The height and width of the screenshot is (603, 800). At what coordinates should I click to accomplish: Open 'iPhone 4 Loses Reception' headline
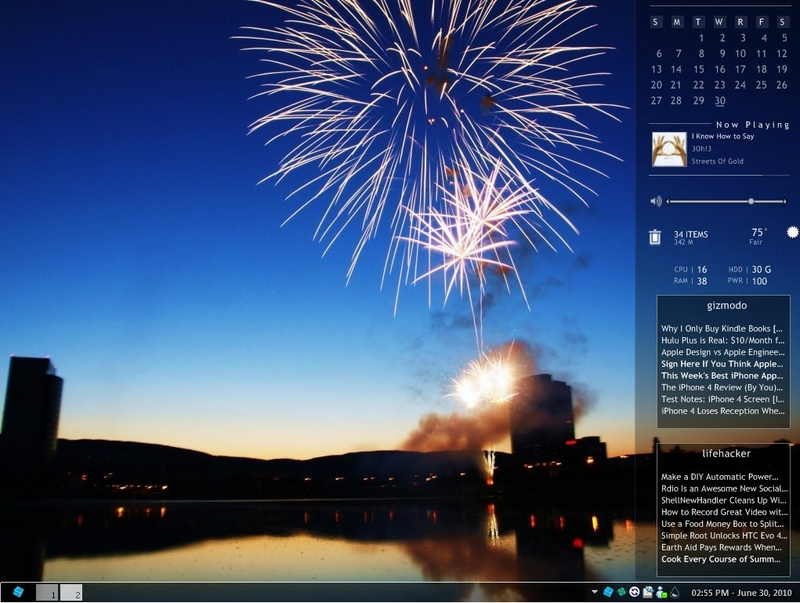[x=722, y=411]
